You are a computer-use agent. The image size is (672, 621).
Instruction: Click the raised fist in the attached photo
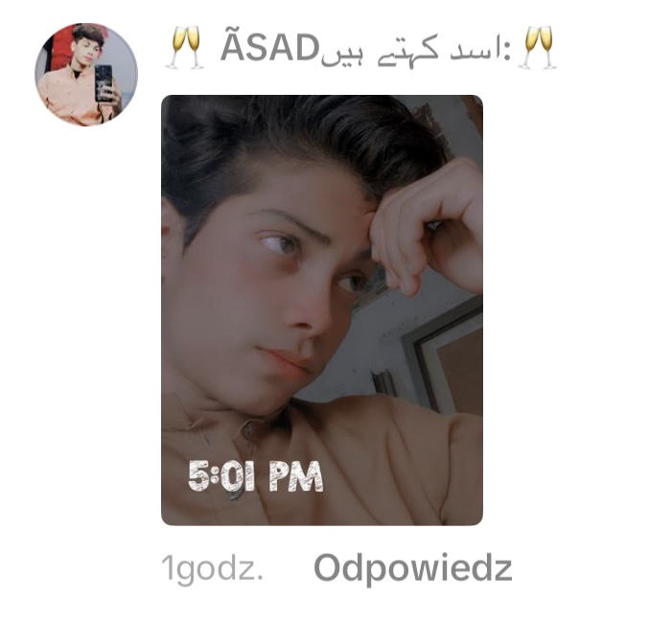click(425, 227)
